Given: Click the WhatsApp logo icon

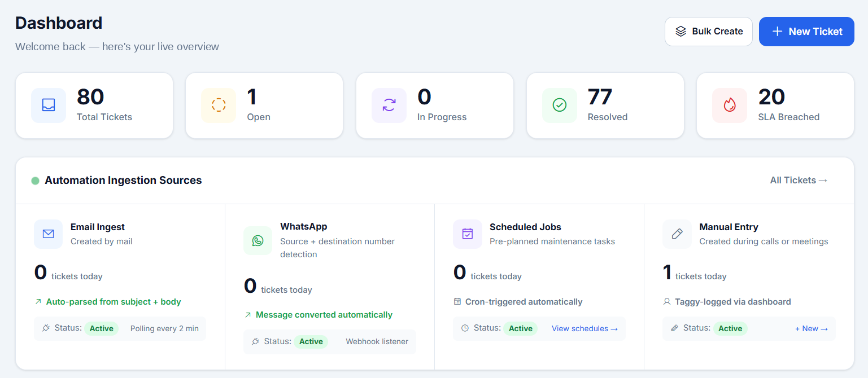Looking at the screenshot, I should pos(258,241).
